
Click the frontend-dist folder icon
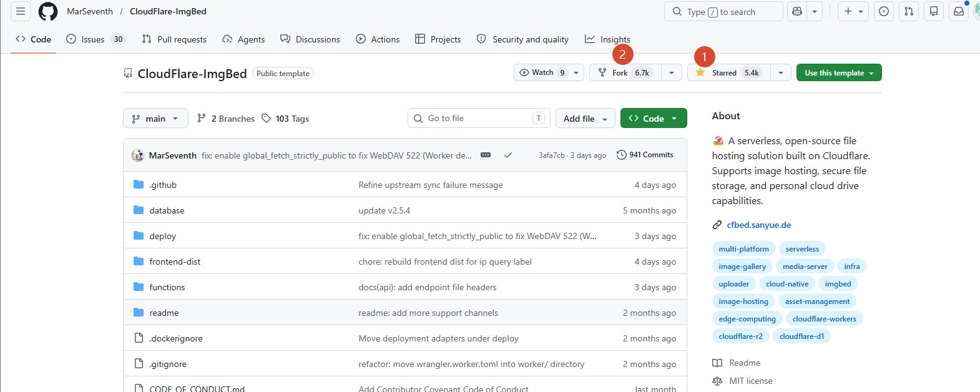[139, 262]
